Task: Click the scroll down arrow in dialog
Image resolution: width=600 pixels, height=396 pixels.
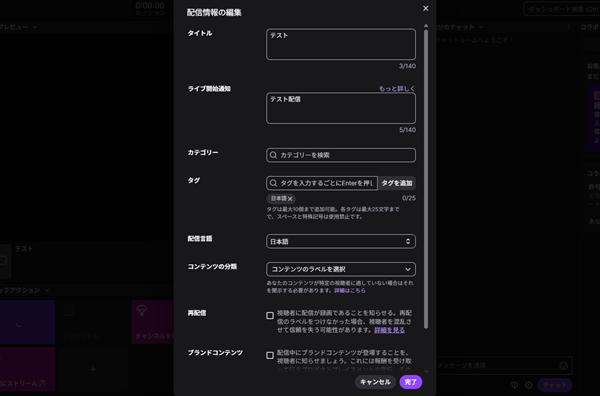Action: click(x=426, y=371)
